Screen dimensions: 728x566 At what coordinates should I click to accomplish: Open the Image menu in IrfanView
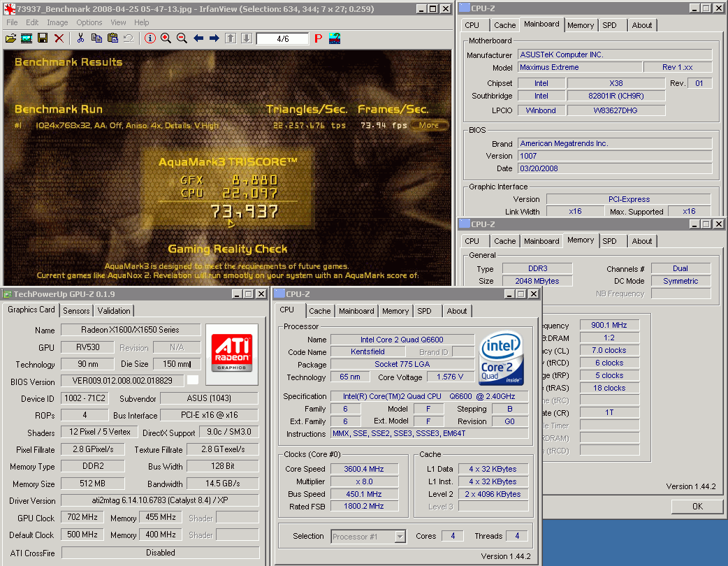tap(57, 22)
